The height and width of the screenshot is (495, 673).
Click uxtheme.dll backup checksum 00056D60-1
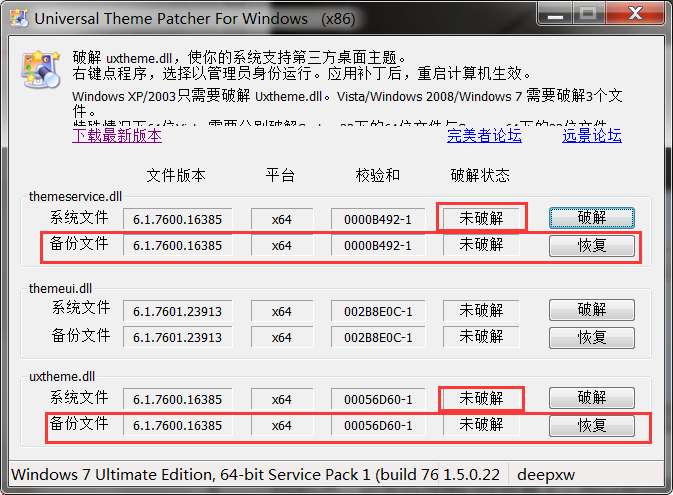click(378, 425)
